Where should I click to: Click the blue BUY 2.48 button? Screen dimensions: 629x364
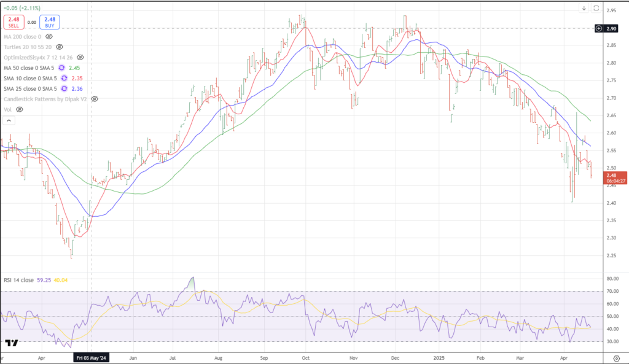[50, 22]
